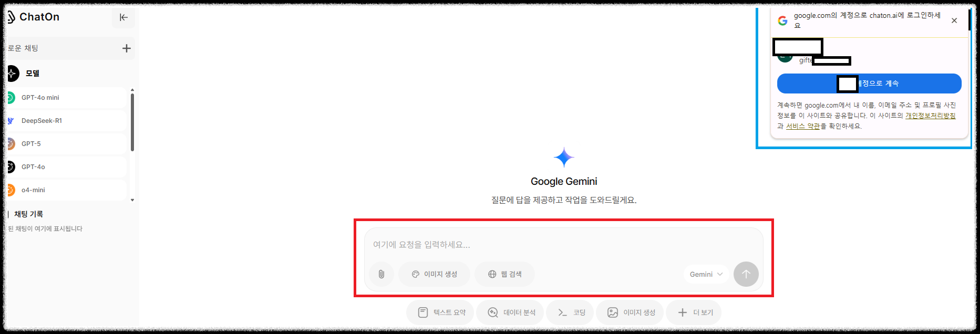
Task: Choose 텍스트 요약 shortcut
Action: click(x=440, y=312)
